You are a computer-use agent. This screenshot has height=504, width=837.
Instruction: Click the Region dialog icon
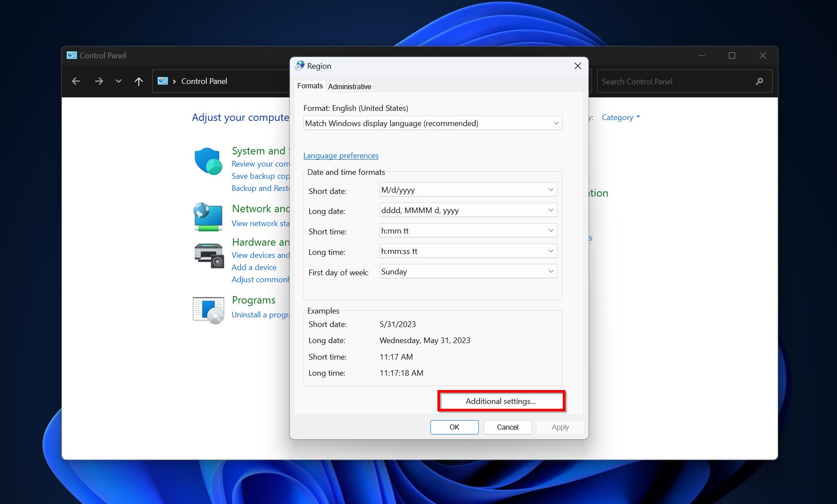coord(300,66)
